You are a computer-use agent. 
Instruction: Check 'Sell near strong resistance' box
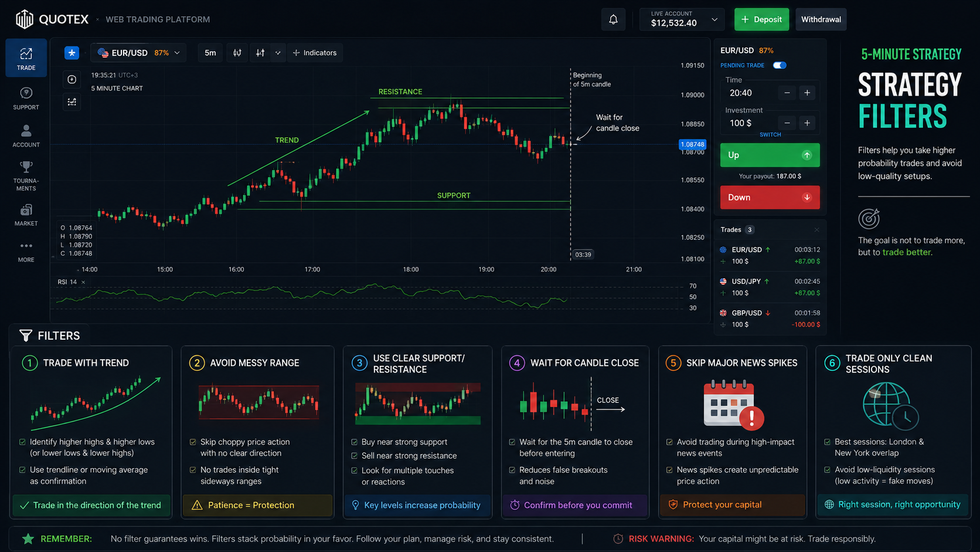point(354,456)
